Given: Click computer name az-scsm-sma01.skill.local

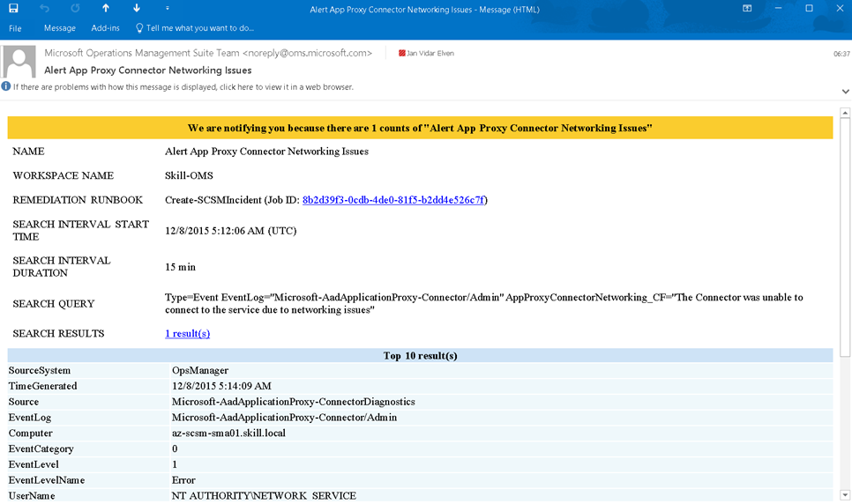Looking at the screenshot, I should coord(228,434).
